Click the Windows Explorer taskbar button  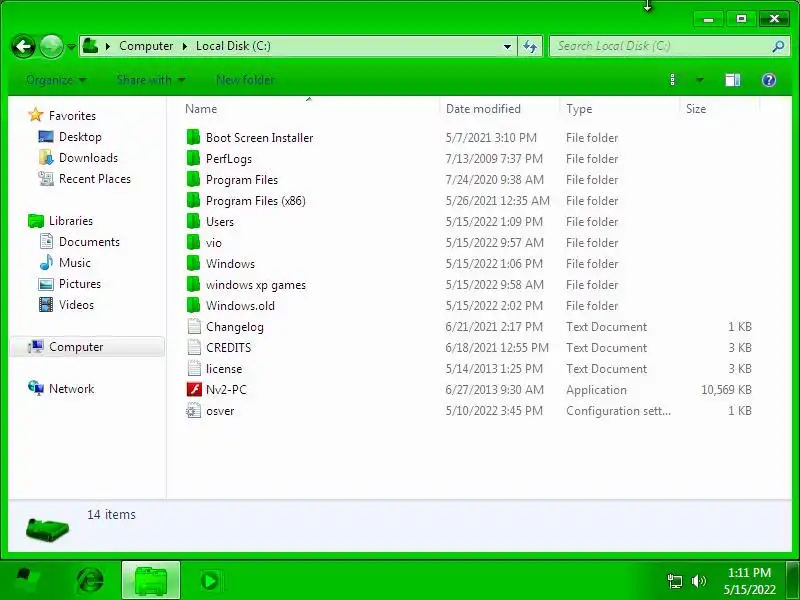(x=151, y=580)
